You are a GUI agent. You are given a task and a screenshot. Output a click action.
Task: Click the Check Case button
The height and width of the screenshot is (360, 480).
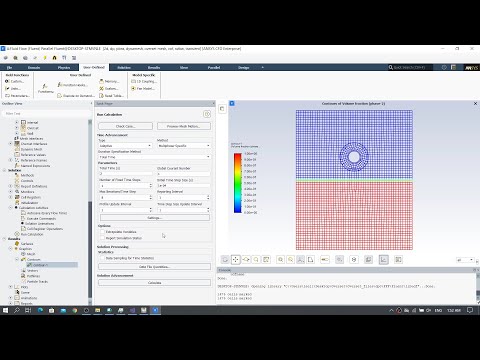point(125,126)
